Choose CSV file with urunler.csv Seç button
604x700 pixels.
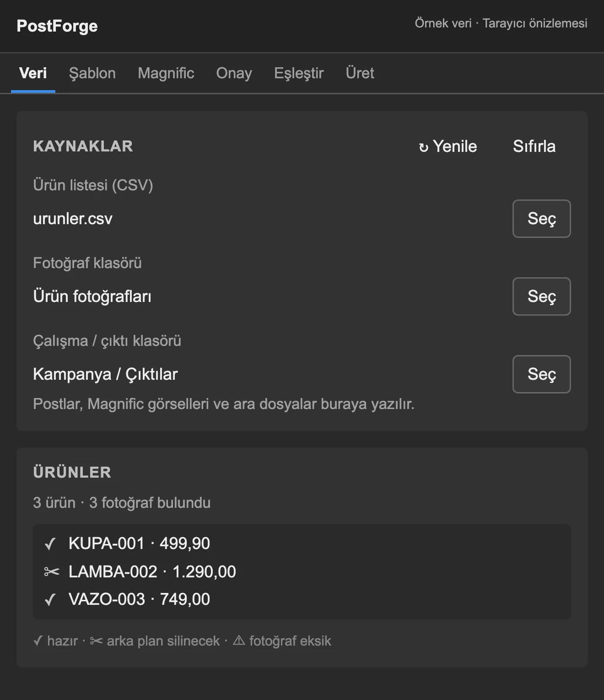pyautogui.click(x=542, y=219)
